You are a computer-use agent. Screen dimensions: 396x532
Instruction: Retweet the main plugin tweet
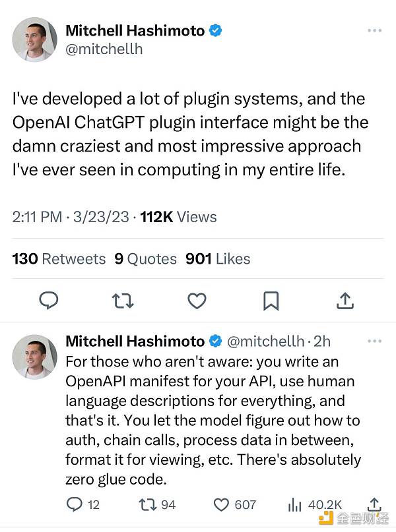[123, 301]
